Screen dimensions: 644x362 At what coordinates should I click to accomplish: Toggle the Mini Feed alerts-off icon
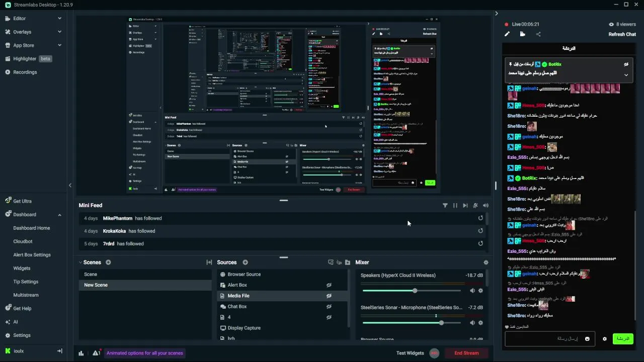coord(475,205)
